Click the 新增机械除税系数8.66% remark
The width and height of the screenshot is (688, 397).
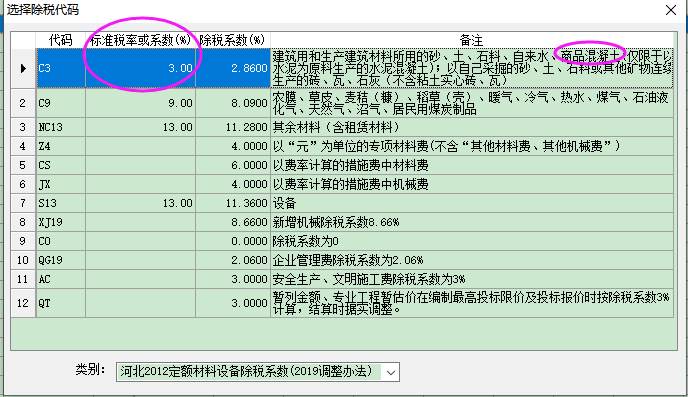coord(472,222)
